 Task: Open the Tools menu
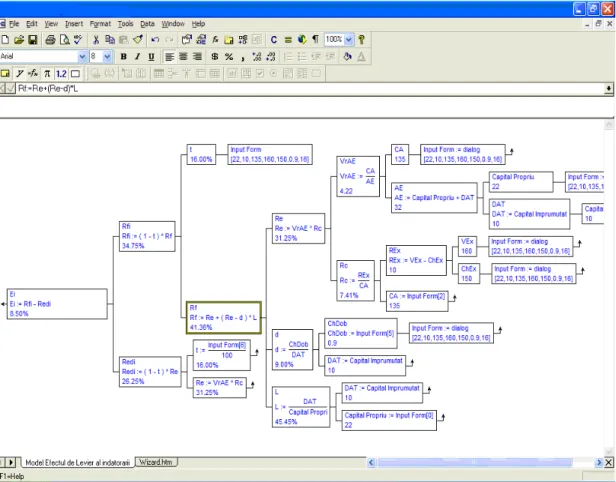(x=125, y=24)
